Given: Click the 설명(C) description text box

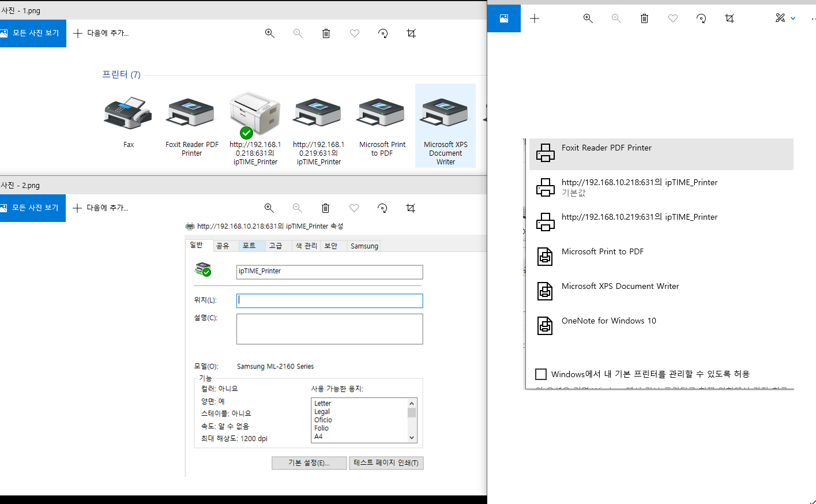Looking at the screenshot, I should point(330,329).
